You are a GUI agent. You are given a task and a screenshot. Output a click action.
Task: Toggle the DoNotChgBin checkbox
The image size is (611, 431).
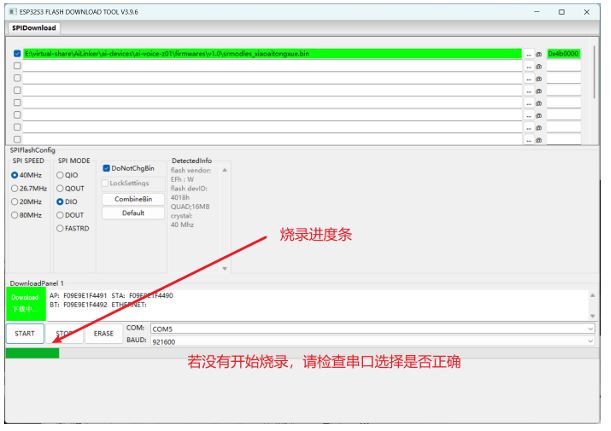click(129, 168)
